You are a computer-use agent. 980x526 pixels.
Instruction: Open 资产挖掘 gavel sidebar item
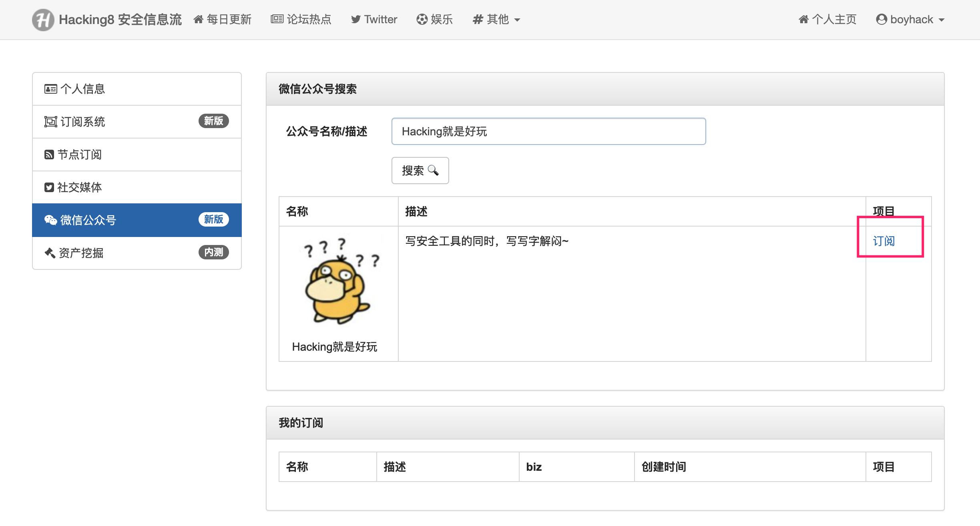tap(137, 253)
